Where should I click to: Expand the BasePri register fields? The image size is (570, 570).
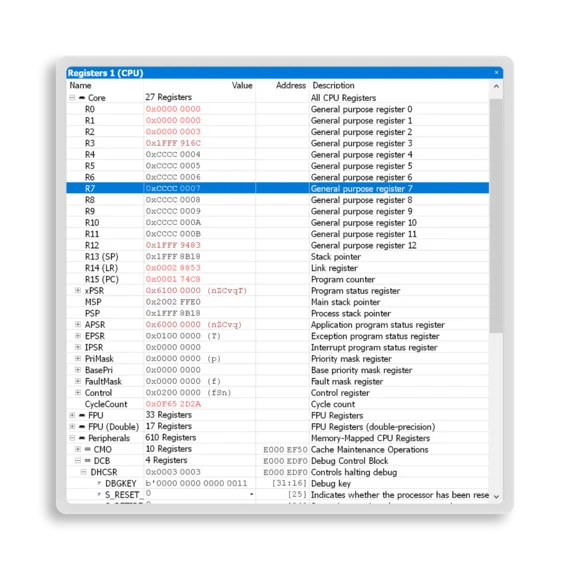coord(78,370)
